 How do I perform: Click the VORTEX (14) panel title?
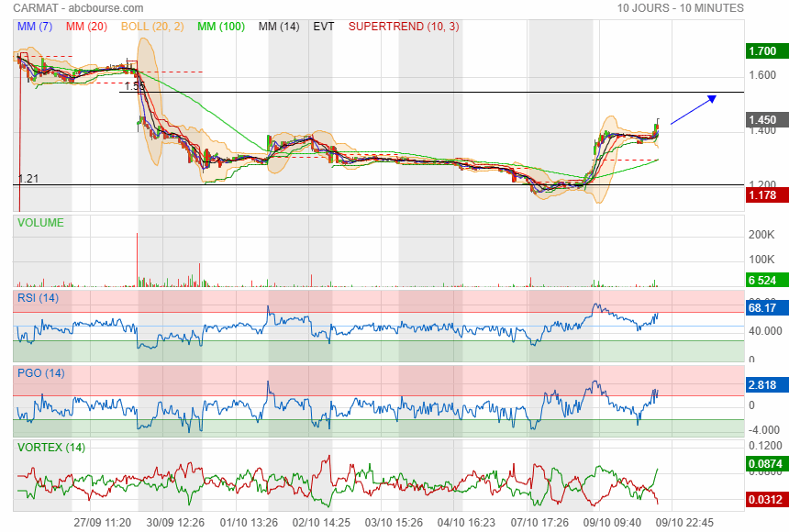(51, 448)
